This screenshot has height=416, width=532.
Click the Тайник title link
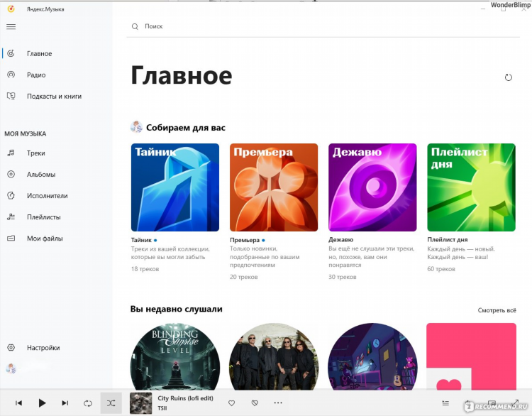[141, 240]
